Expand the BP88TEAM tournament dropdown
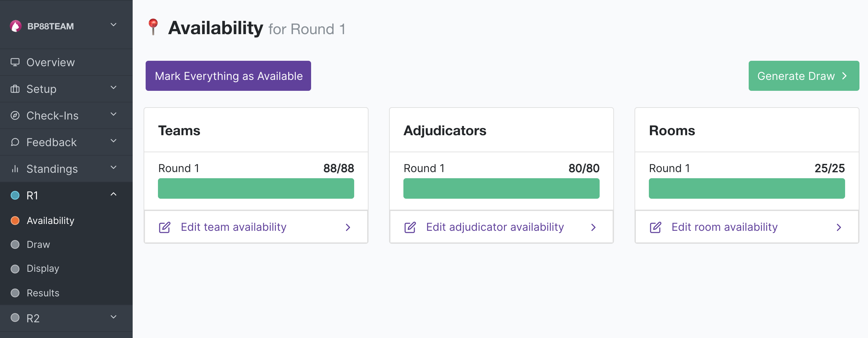 click(x=113, y=25)
